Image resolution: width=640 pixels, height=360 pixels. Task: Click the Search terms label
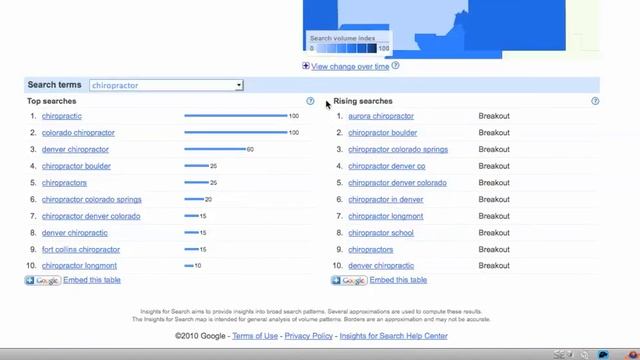point(54,85)
